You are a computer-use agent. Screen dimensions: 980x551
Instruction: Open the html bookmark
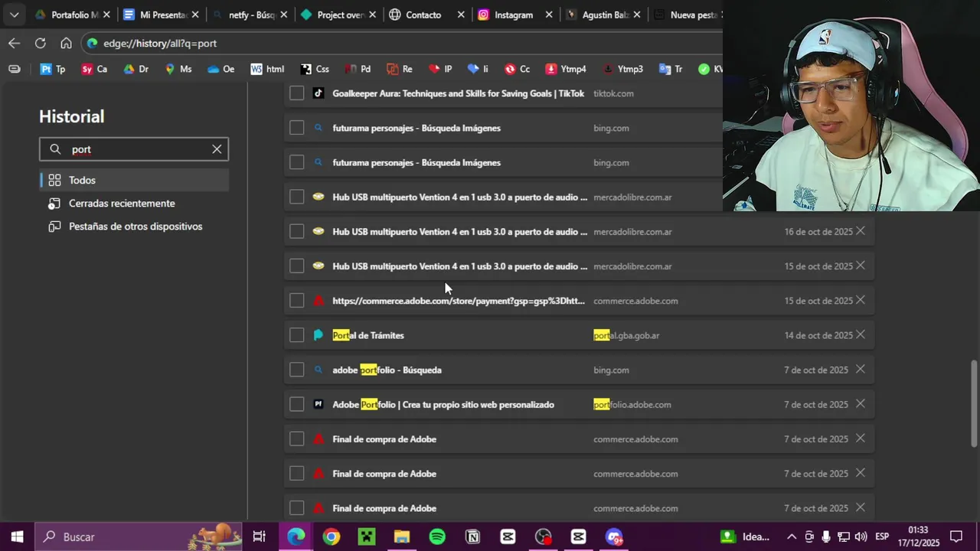(x=267, y=69)
